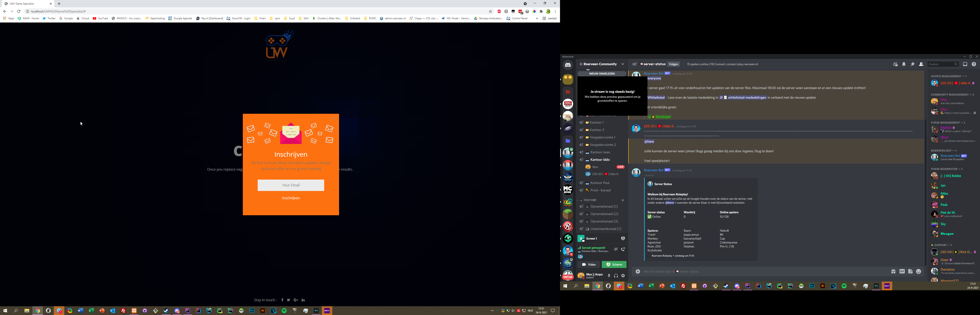The height and width of the screenshot is (315, 980).
Task: Stop streaming Screen 1 icon
Action: (623, 238)
